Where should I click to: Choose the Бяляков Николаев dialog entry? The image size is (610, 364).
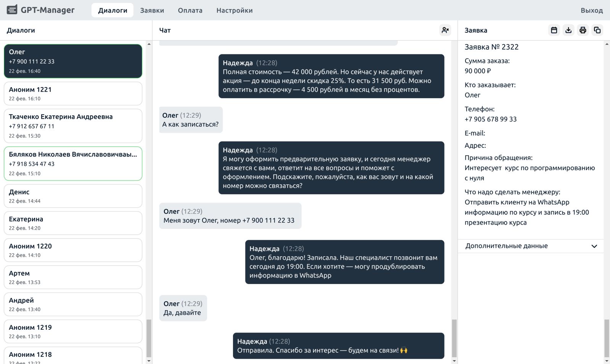[73, 163]
